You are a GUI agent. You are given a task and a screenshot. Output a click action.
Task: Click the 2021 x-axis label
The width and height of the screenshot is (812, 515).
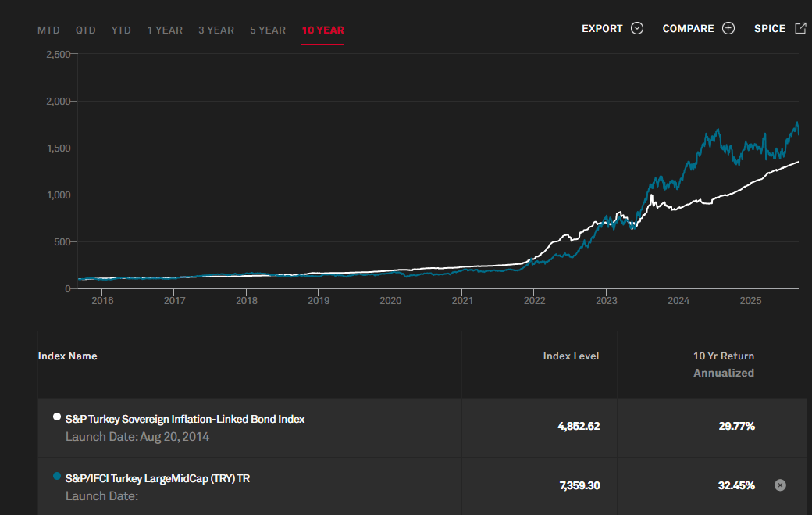(462, 301)
